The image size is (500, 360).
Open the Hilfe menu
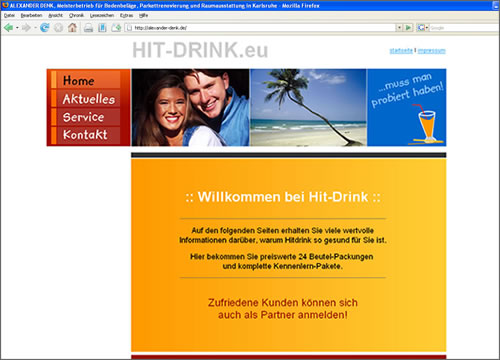143,15
